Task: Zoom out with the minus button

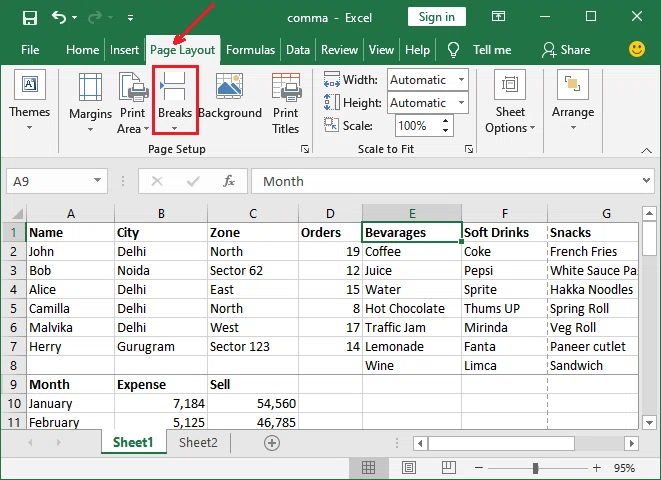Action: 478,468
